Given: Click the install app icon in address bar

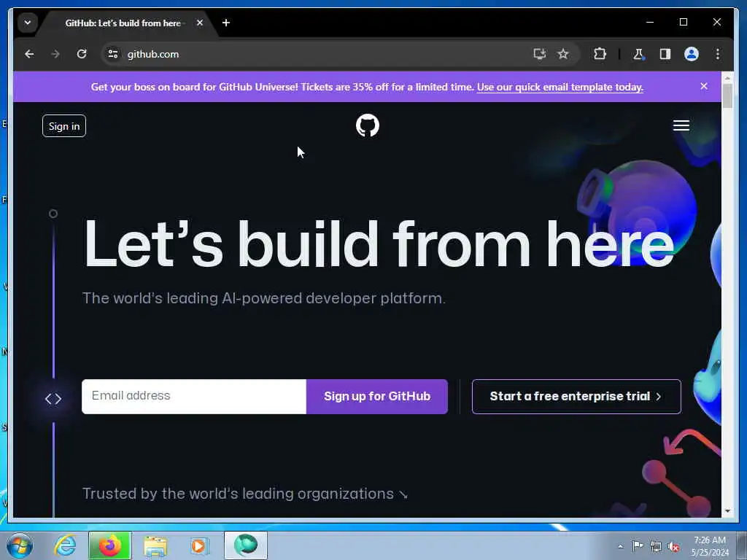Looking at the screenshot, I should tap(539, 54).
